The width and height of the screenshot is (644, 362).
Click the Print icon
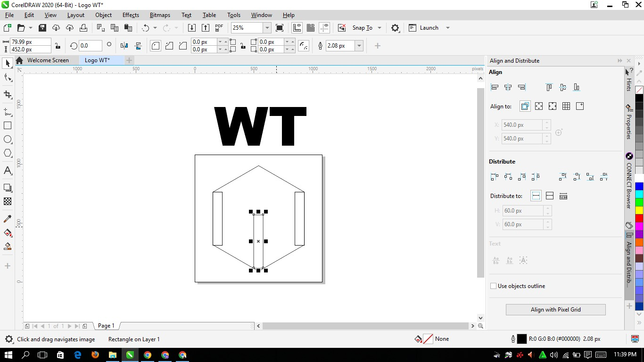point(83,28)
